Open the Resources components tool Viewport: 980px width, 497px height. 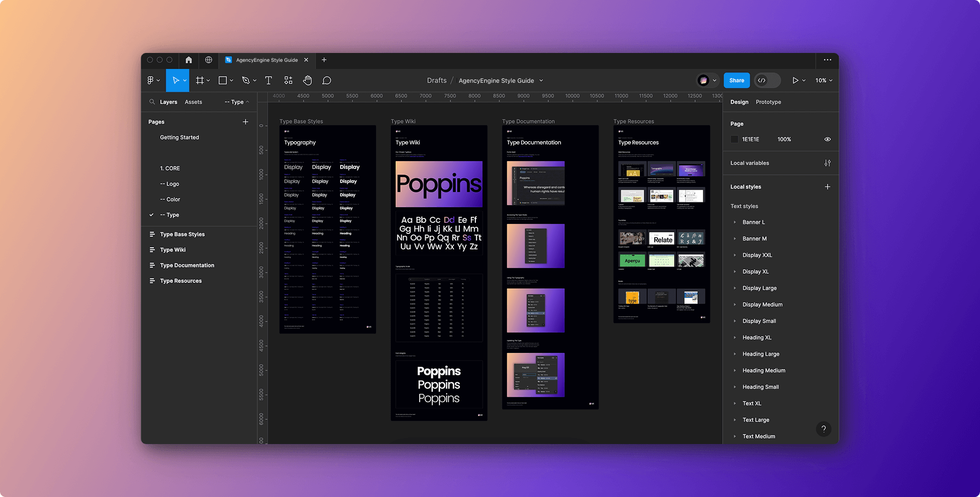(288, 81)
